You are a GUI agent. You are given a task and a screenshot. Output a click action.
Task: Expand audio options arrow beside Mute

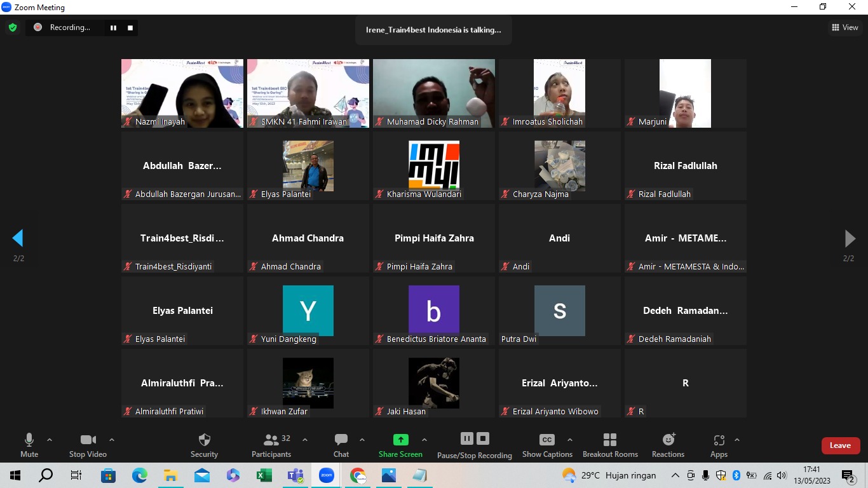point(50,440)
